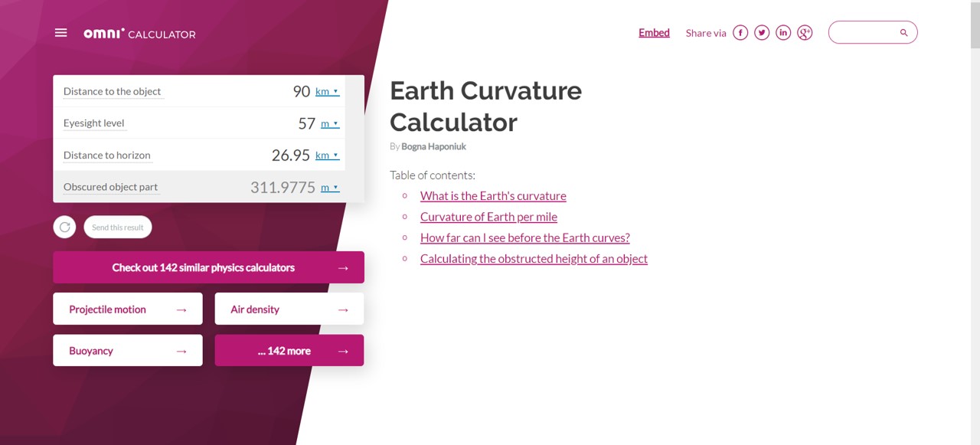Click the Eyesight level label
The width and height of the screenshot is (980, 445).
point(93,123)
